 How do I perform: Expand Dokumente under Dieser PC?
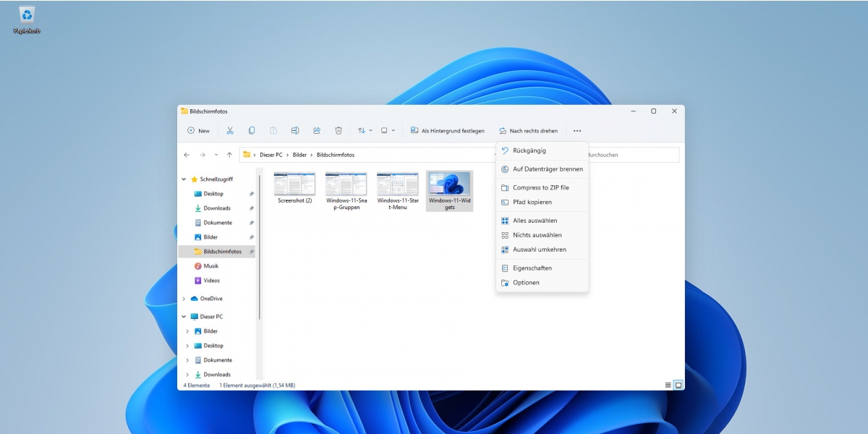(x=188, y=360)
